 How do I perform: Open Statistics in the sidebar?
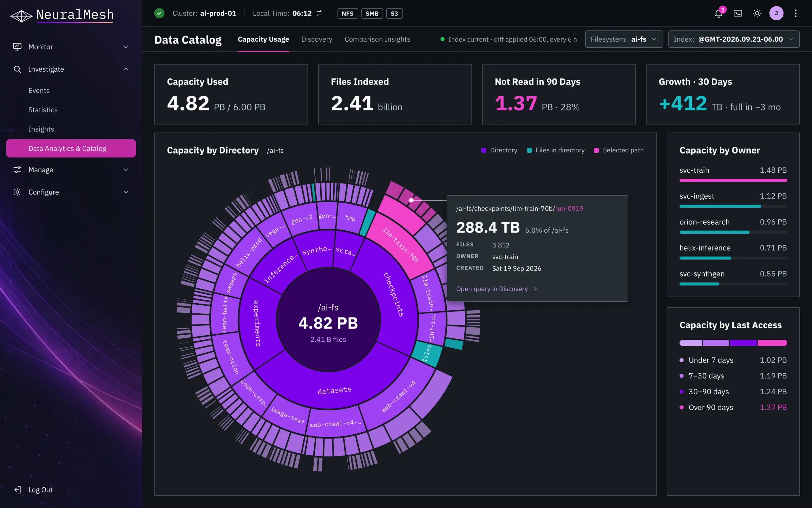tap(43, 110)
